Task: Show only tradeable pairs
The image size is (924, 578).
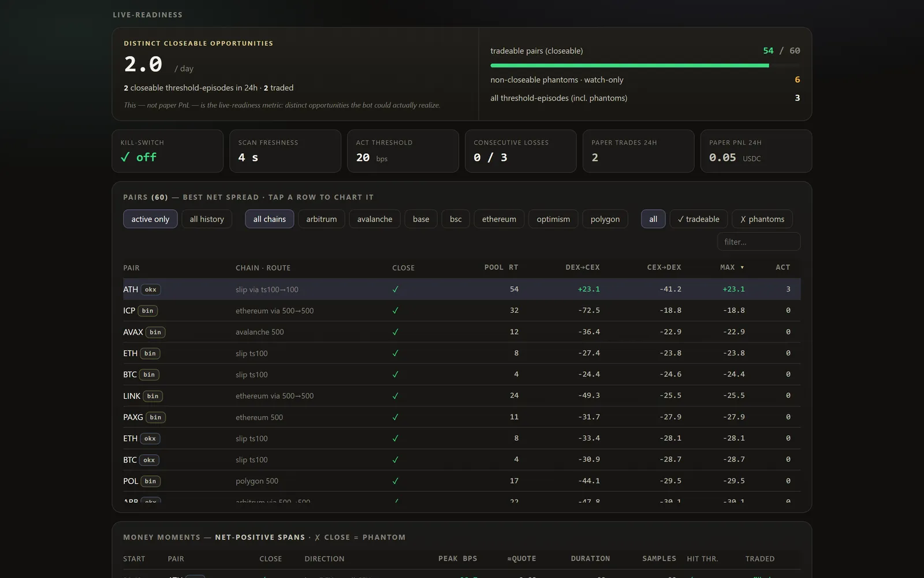Action: pyautogui.click(x=699, y=219)
